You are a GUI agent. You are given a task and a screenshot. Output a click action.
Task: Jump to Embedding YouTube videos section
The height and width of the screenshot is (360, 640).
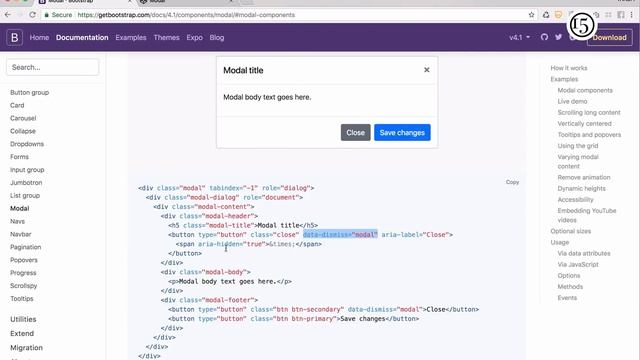click(x=587, y=215)
